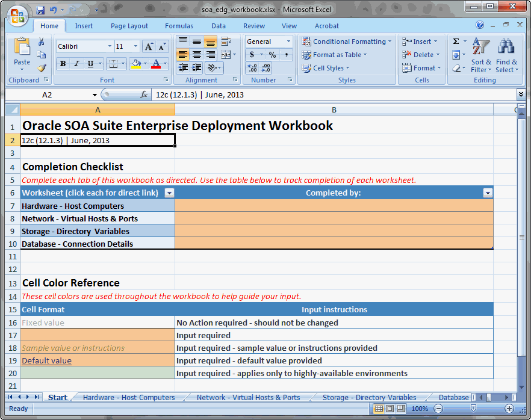The height and width of the screenshot is (420, 531).
Task: Click Sort & Filter button
Action: [x=481, y=55]
